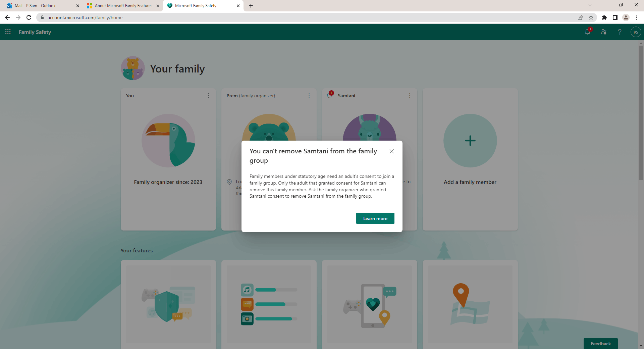Open the browser extensions puzzle icon
644x349 pixels.
tap(604, 17)
